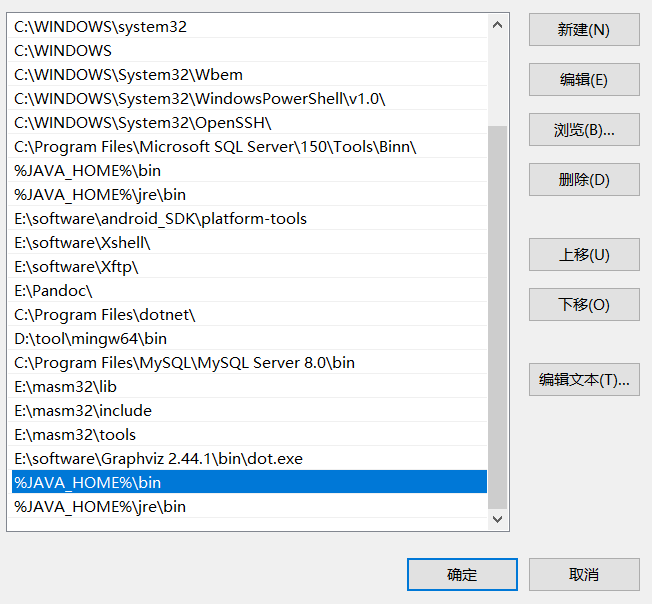Click the 编辑(E) button

coord(584,79)
